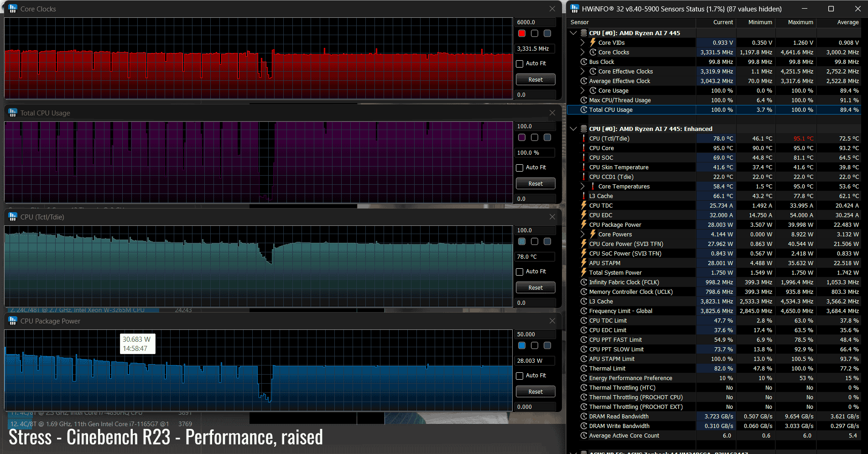
Task: Click the lightning icon of CPU Package Power sensor row
Action: [584, 224]
